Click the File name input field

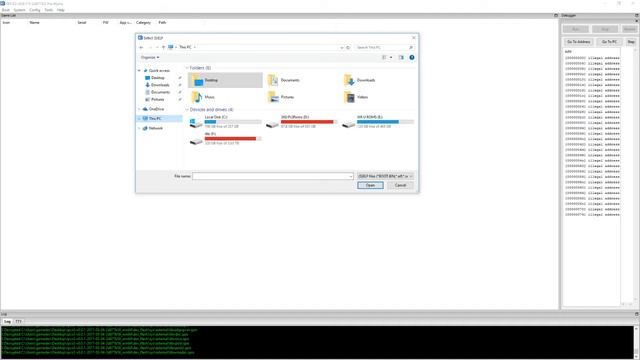pyautogui.click(x=270, y=176)
